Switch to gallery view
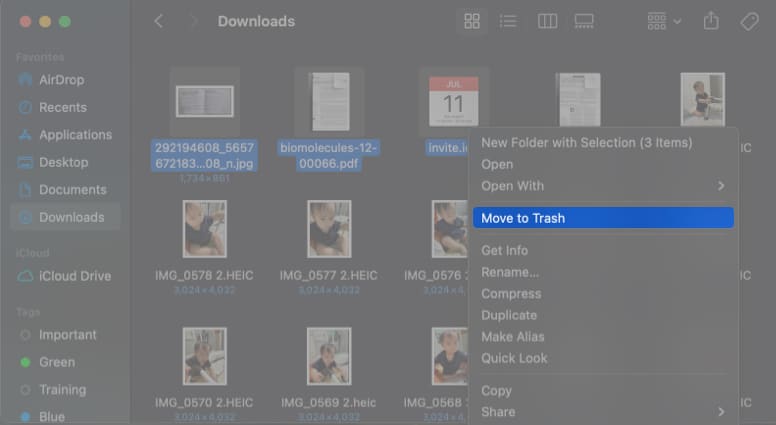Viewport: 776px width, 425px height. pos(584,21)
